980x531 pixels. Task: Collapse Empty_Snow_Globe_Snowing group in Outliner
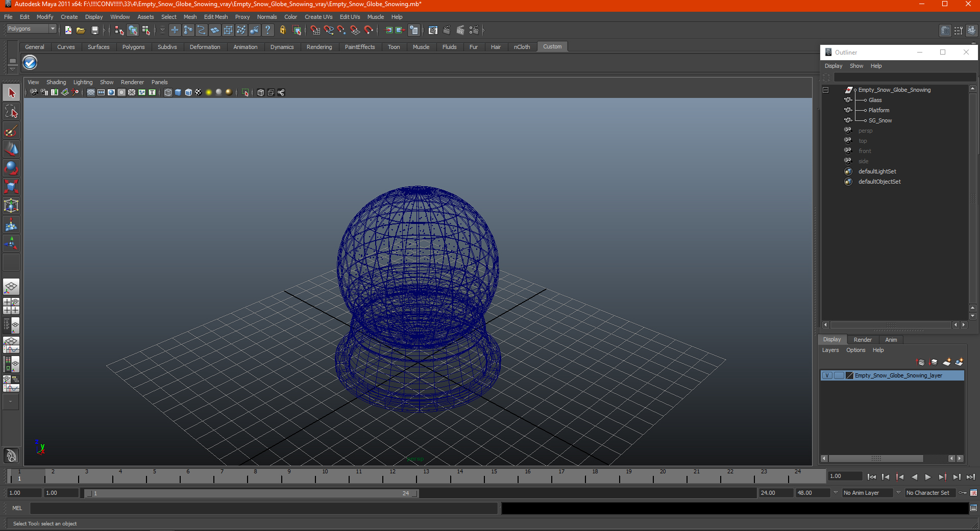(x=826, y=90)
